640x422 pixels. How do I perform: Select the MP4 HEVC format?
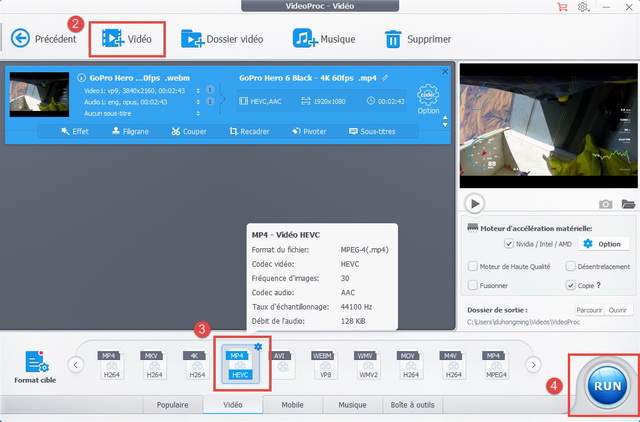point(240,364)
